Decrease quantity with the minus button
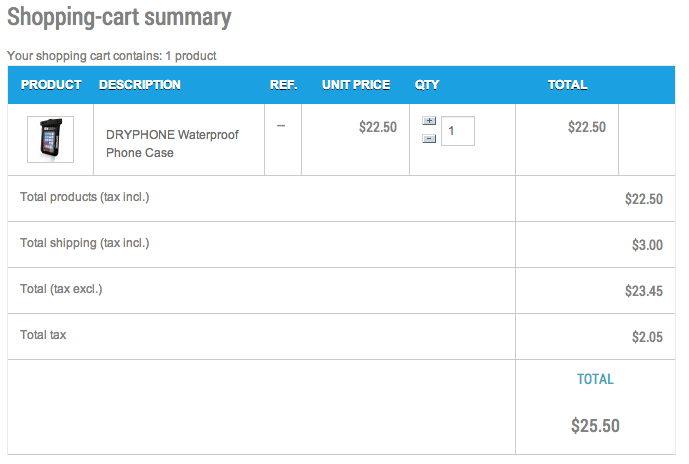This screenshot has height=464, width=689. (429, 139)
